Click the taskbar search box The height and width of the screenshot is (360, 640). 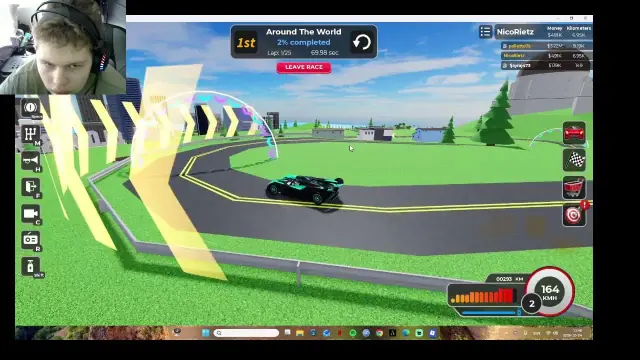point(247,333)
